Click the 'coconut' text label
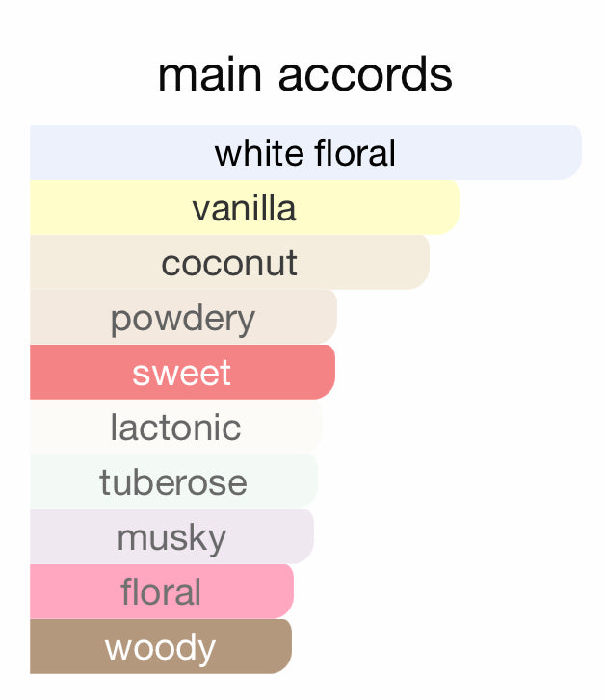Viewport: 605px width, 700px height. click(x=229, y=264)
